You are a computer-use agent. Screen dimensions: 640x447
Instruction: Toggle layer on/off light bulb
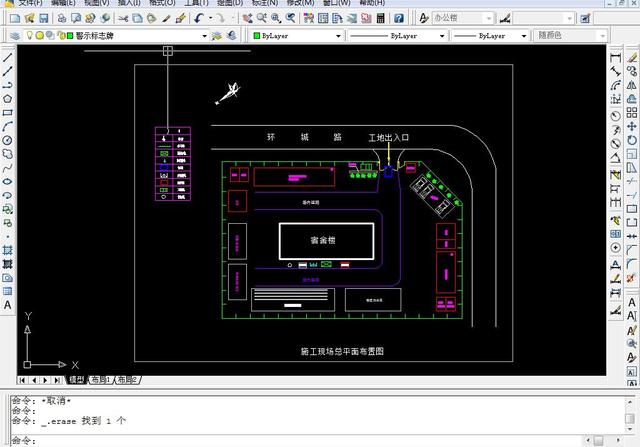[29, 36]
